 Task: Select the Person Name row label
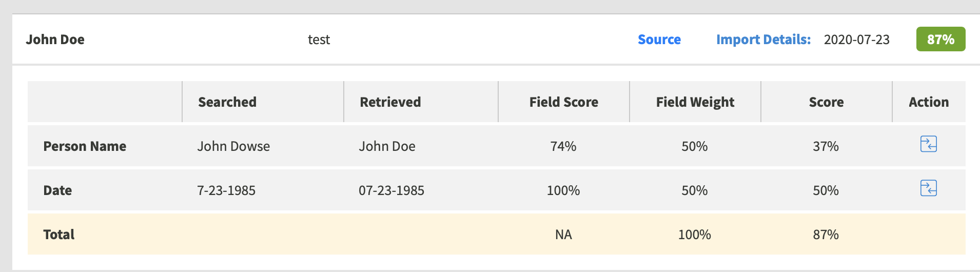(85, 146)
